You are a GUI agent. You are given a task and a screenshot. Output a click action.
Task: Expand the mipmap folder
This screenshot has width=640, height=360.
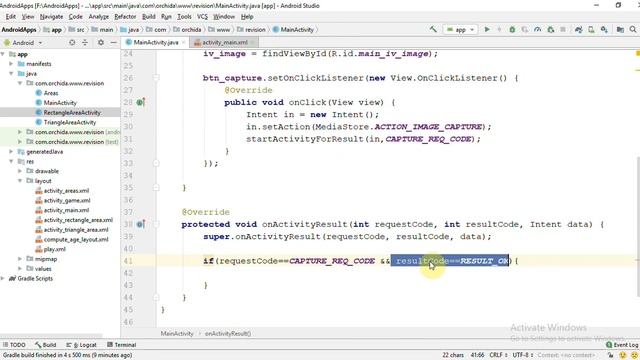click(20, 259)
